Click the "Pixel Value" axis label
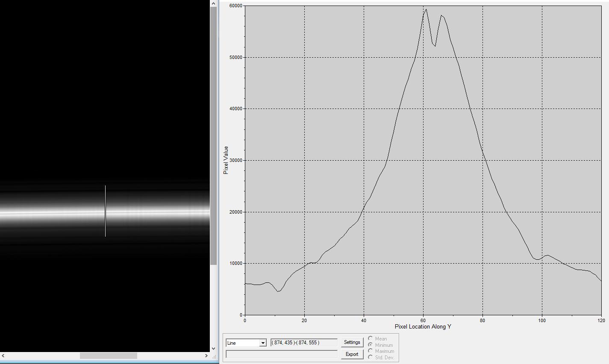609x364 pixels. click(x=226, y=160)
